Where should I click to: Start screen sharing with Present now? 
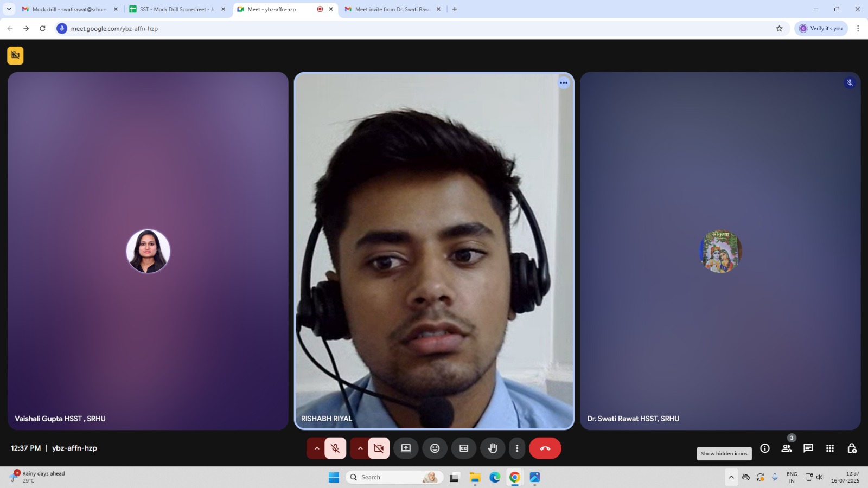click(406, 448)
